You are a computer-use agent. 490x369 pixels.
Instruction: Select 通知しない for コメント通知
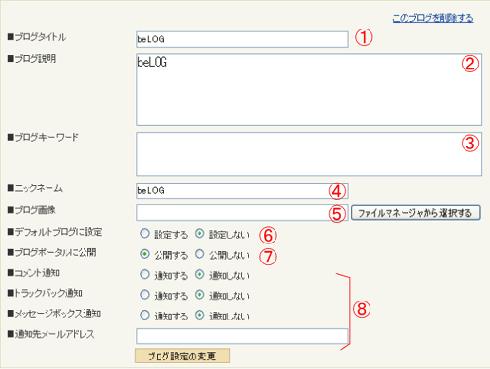coord(200,274)
